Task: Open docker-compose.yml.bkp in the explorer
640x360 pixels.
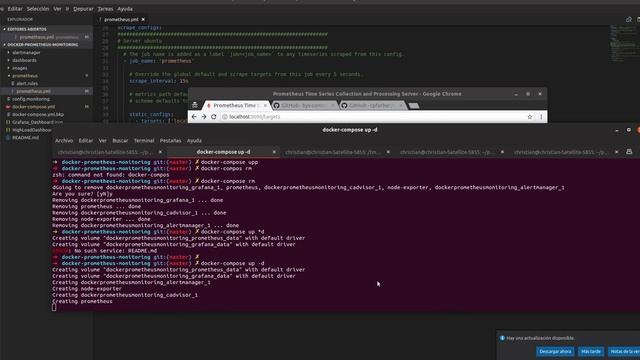Action: 38,114
